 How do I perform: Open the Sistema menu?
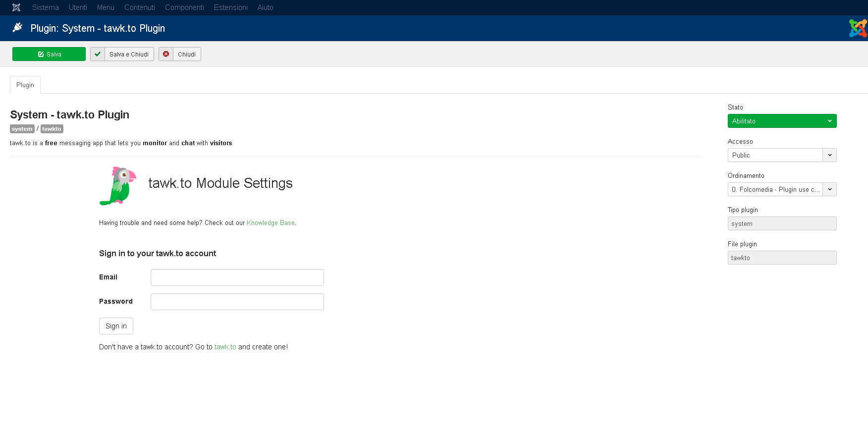click(x=46, y=7)
